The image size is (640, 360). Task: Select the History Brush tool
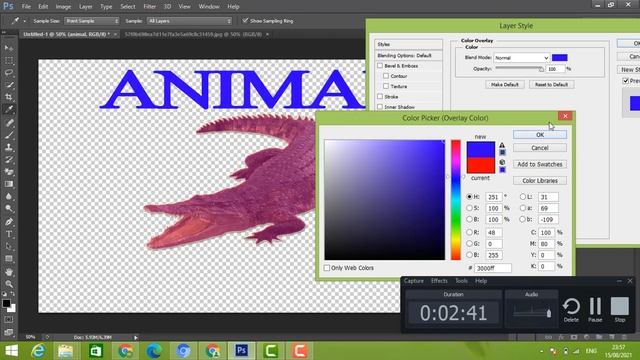(x=9, y=160)
